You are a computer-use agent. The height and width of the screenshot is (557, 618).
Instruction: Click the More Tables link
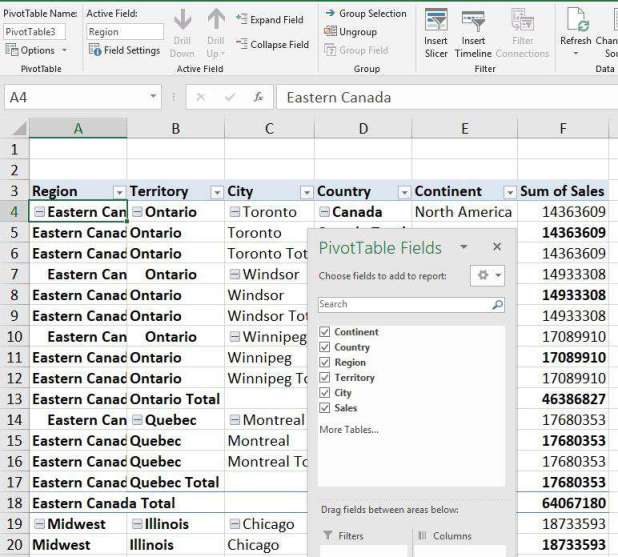(x=349, y=429)
